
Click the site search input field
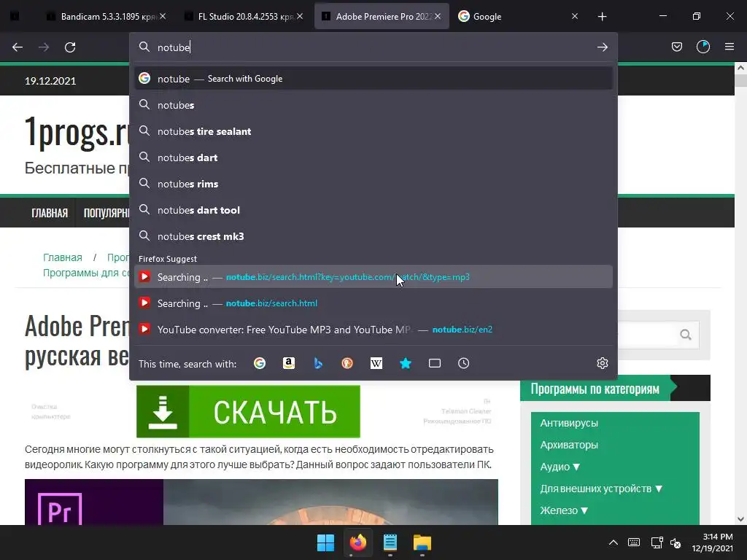[648, 335]
